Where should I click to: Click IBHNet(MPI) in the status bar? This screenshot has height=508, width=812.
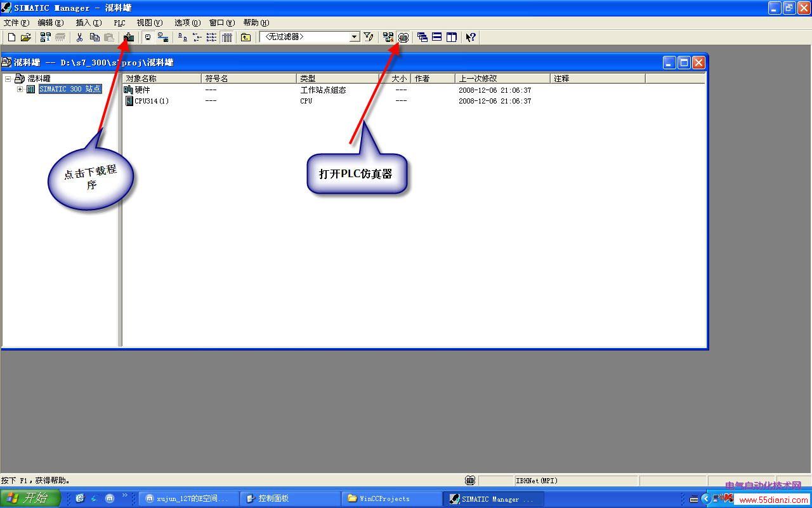[537, 481]
